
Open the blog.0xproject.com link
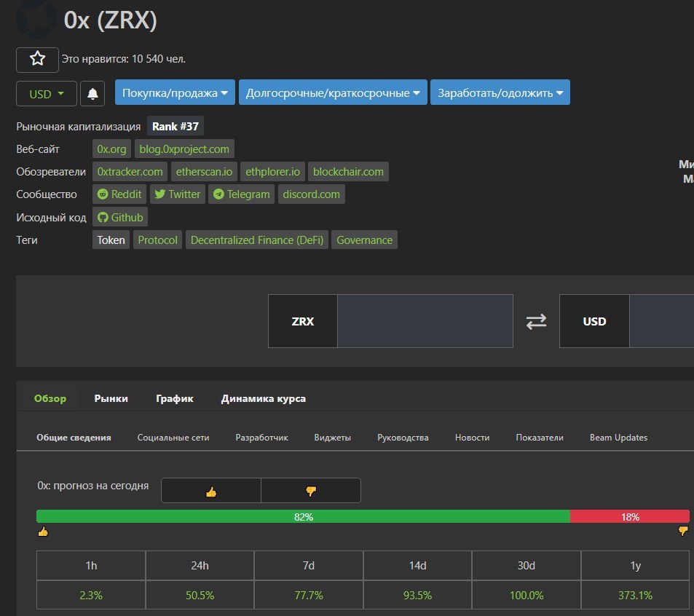pos(184,149)
